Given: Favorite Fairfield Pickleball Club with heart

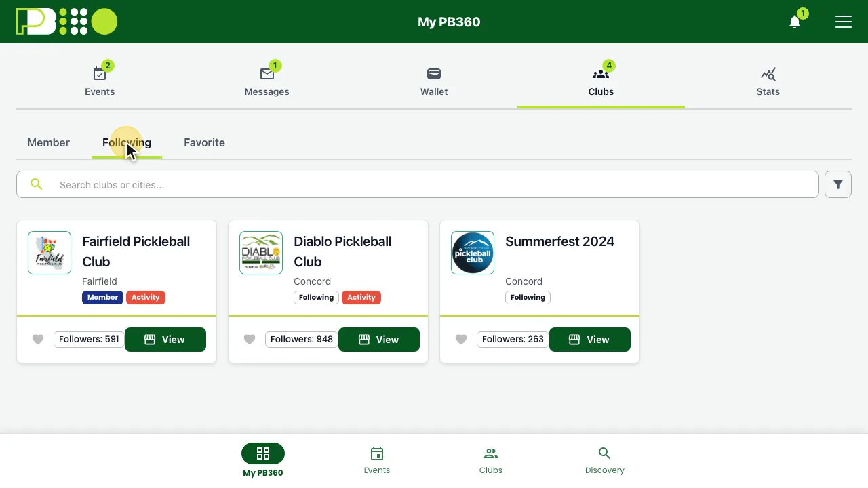Looking at the screenshot, I should [x=38, y=340].
